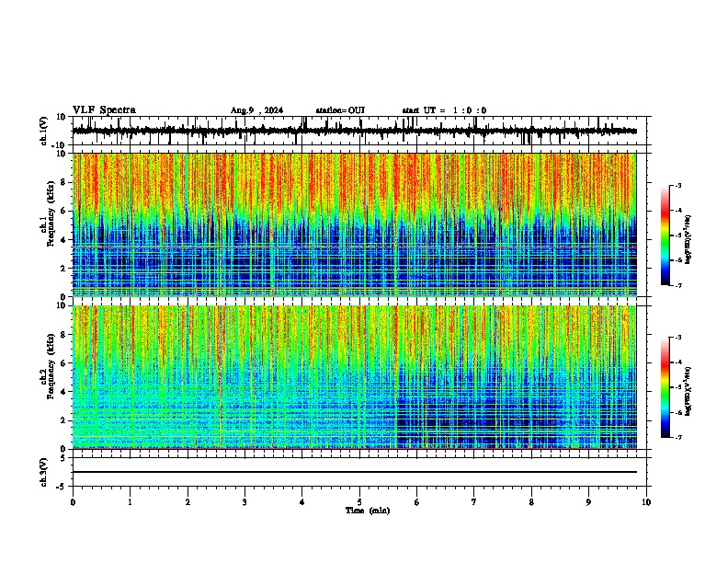
Task: Select the "start UT = 1 : 0 : 0" text
Action: pyautogui.click(x=444, y=110)
